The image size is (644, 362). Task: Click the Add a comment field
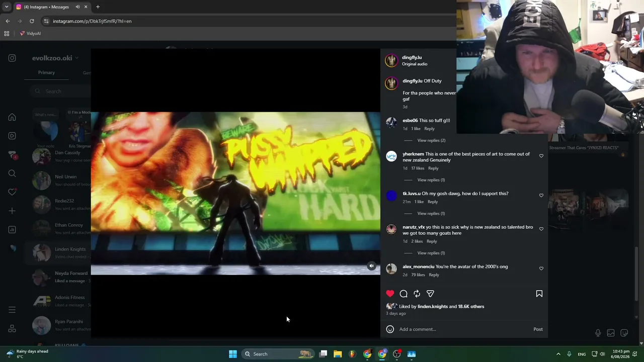[464, 329]
